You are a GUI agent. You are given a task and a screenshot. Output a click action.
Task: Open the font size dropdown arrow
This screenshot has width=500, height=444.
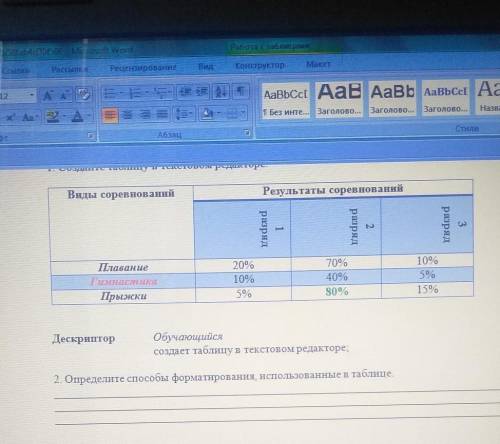pos(32,95)
